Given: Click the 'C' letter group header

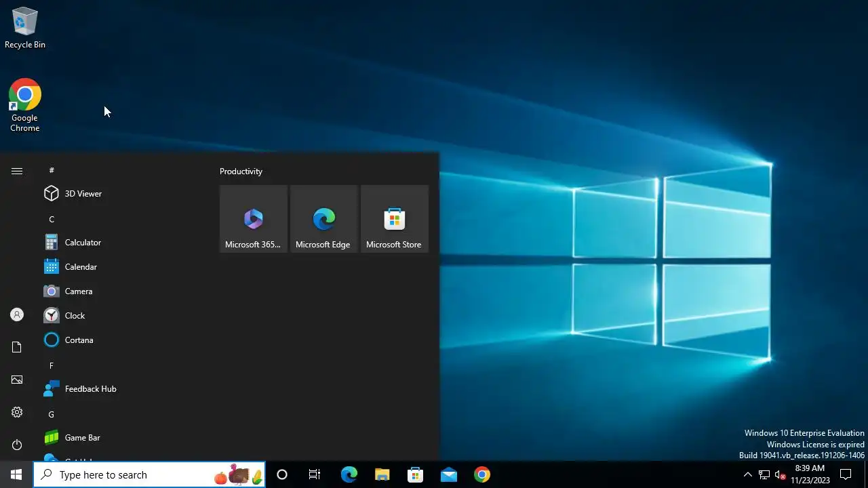Looking at the screenshot, I should pyautogui.click(x=52, y=219).
